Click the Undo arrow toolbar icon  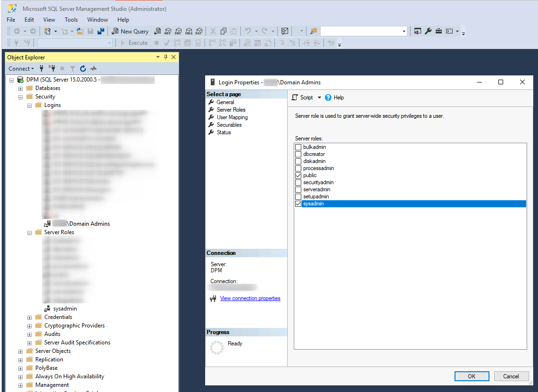click(248, 31)
